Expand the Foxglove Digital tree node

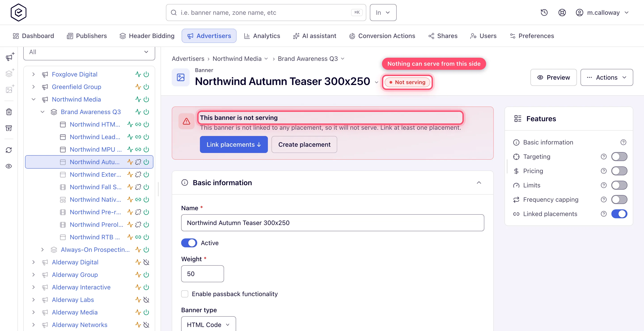click(34, 74)
